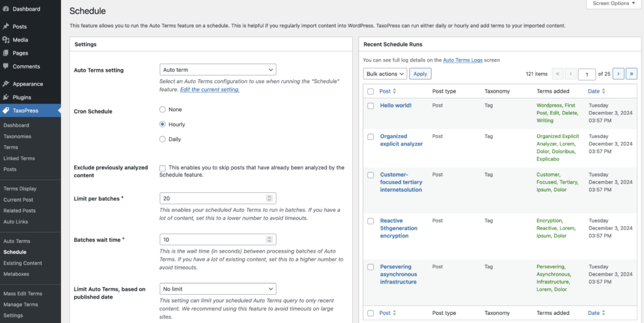Click the Appearance brush icon
This screenshot has height=323, width=644.
pos(6,84)
